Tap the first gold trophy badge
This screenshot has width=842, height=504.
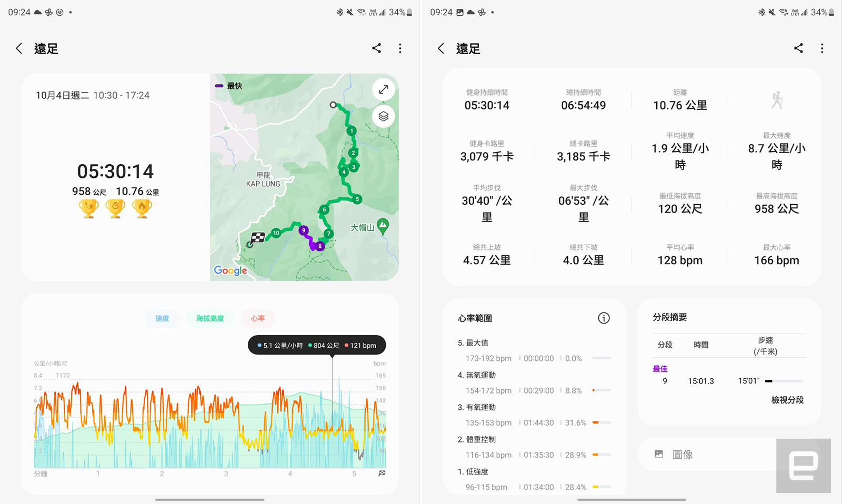(89, 209)
